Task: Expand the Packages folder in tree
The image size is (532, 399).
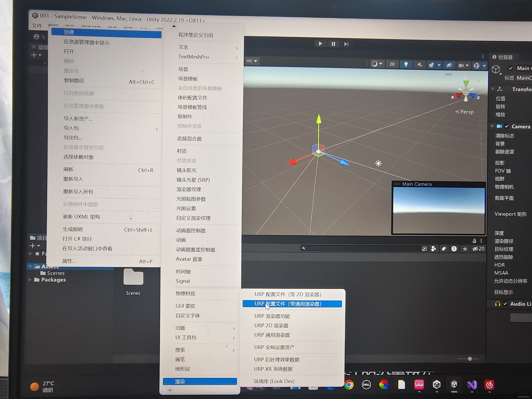Action: coord(30,280)
